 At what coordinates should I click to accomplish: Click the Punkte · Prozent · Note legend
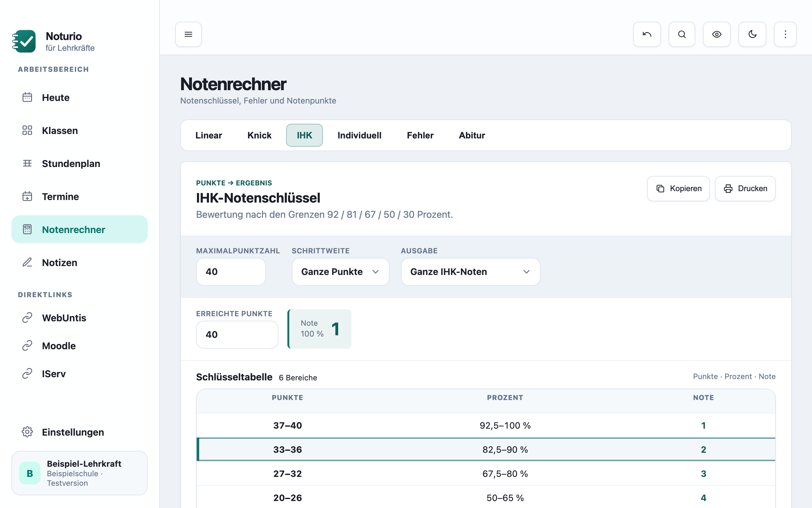click(734, 376)
